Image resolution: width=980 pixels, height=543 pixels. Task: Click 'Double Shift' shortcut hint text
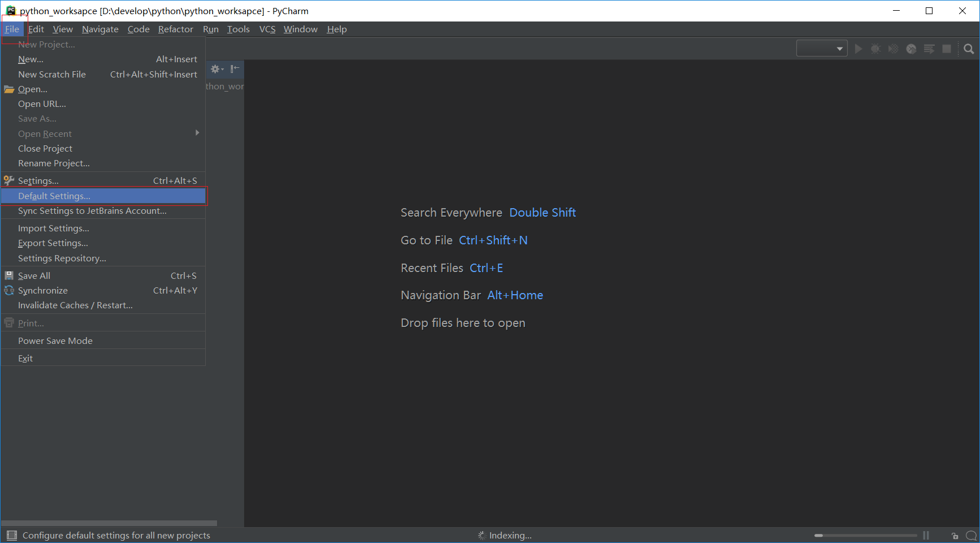[543, 213]
